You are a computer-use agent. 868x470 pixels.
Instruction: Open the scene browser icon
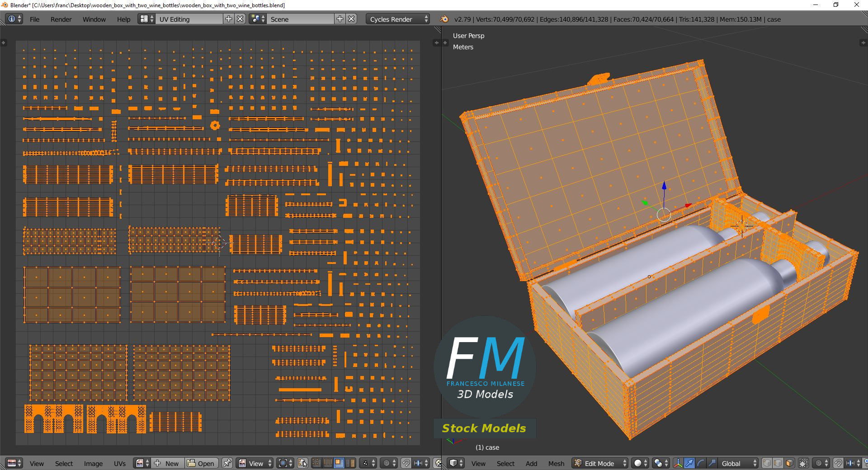(258, 19)
